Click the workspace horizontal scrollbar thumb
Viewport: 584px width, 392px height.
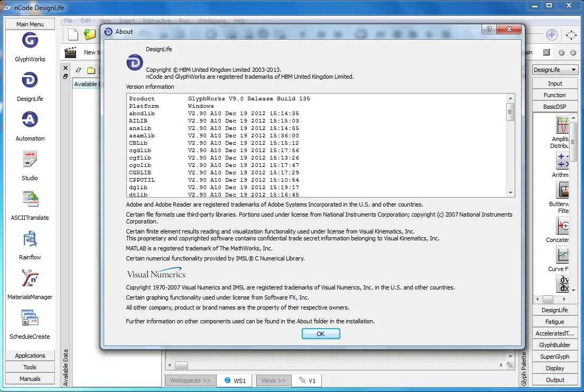click(x=181, y=365)
